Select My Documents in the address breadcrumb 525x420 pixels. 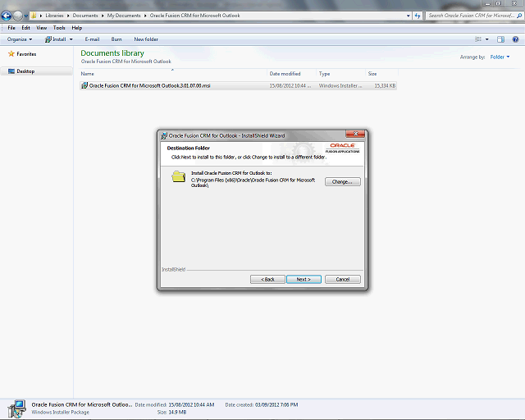124,16
